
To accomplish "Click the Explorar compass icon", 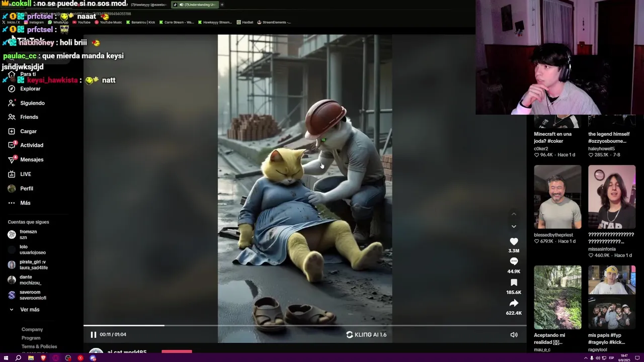I will (12, 89).
